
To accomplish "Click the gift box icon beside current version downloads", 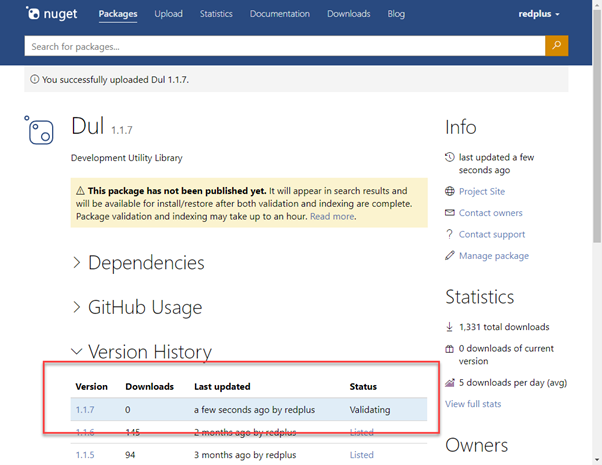I will (450, 349).
